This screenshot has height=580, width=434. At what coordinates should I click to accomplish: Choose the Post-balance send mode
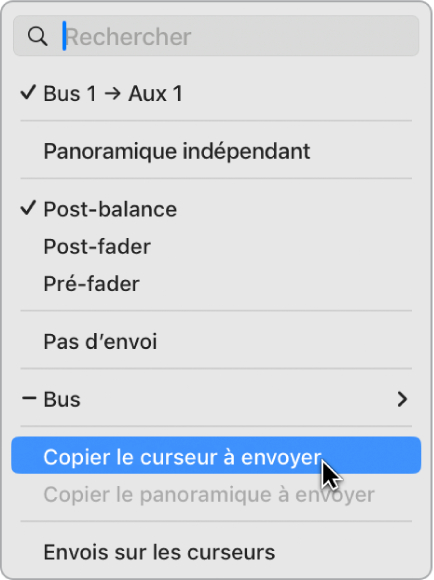coord(216,209)
